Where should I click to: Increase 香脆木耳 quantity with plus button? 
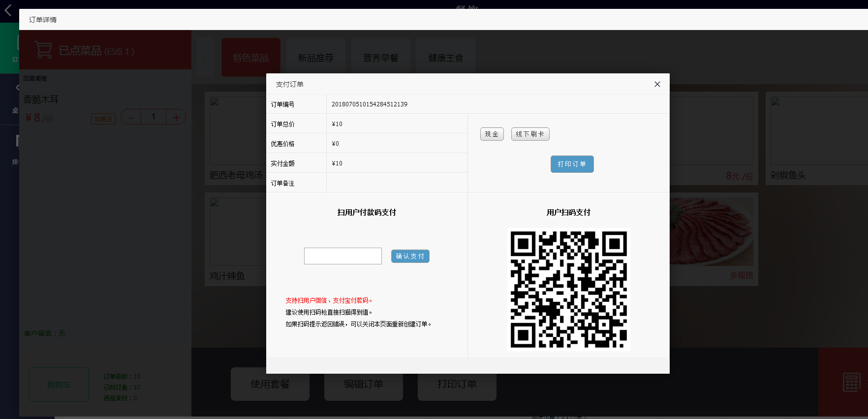176,117
